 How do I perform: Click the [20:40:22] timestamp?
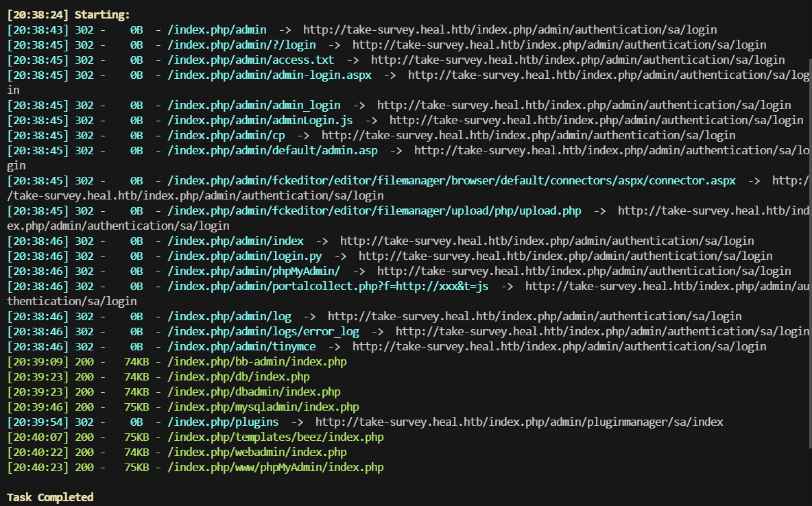pos(38,452)
